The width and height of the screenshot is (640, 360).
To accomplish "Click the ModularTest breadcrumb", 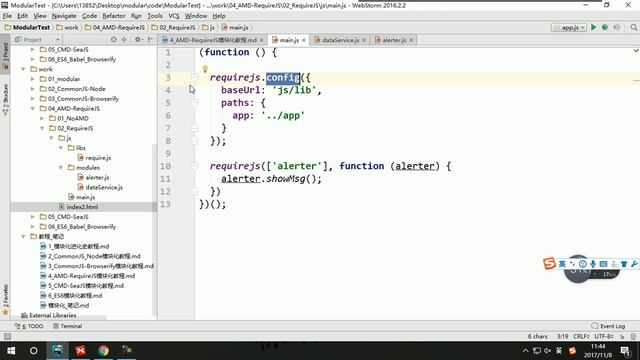I will pyautogui.click(x=27, y=27).
